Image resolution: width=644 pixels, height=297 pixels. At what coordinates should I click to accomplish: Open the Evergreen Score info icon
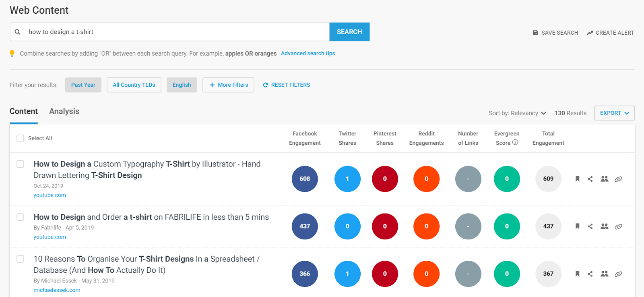click(515, 142)
